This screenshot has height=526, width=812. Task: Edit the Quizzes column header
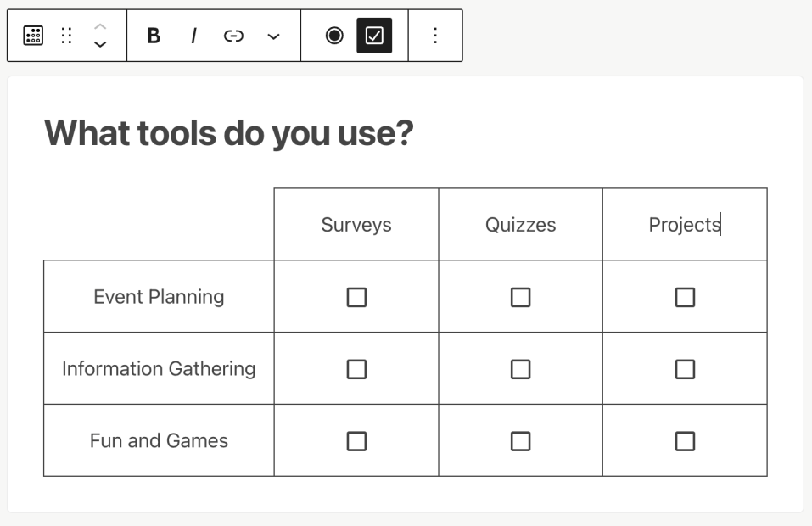point(520,225)
